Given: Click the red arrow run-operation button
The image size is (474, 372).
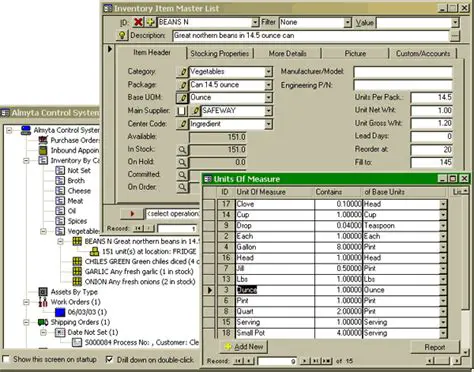Looking at the screenshot, I should (x=132, y=214).
